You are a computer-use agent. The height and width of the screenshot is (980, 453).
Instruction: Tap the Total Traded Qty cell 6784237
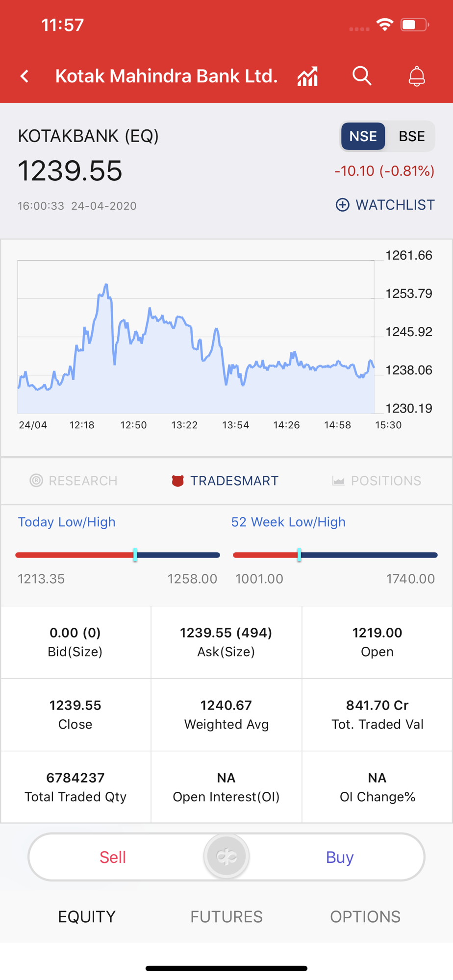point(75,787)
